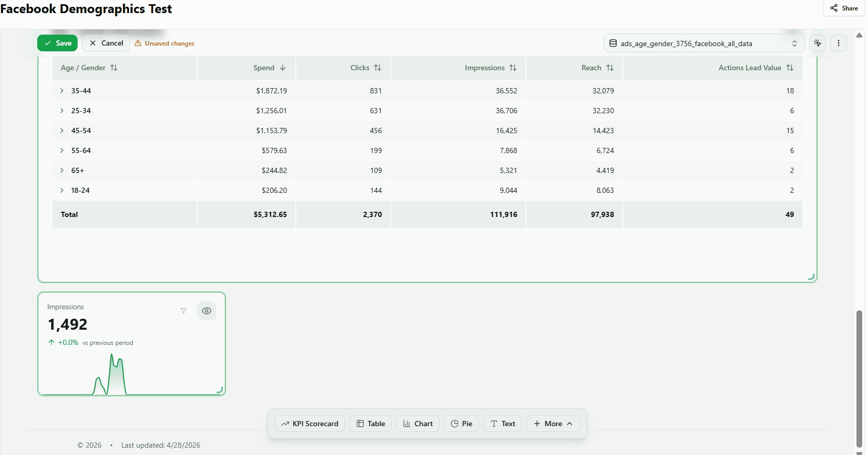Click the Last updated: 4/28/2026 text

(160, 445)
